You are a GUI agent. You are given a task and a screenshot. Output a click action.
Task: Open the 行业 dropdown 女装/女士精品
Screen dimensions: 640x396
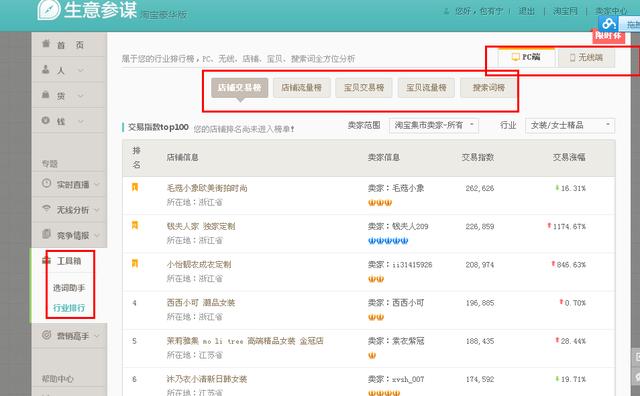570,125
